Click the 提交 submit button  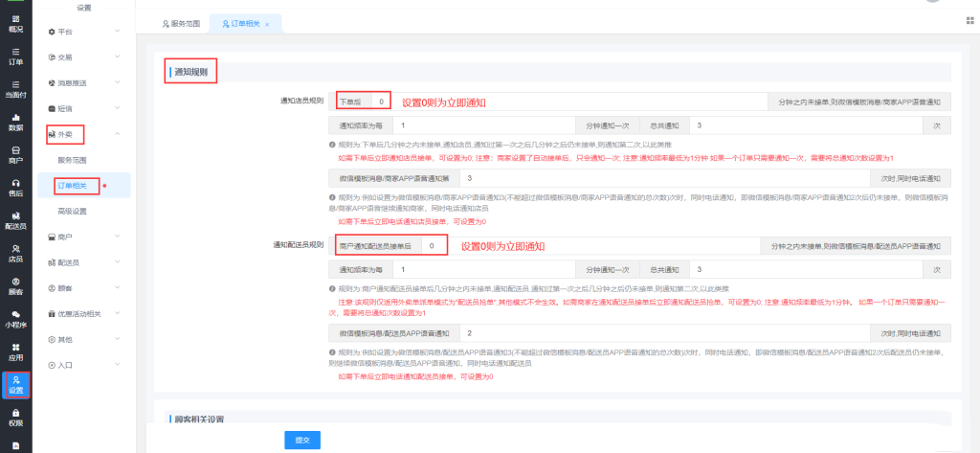(x=301, y=439)
